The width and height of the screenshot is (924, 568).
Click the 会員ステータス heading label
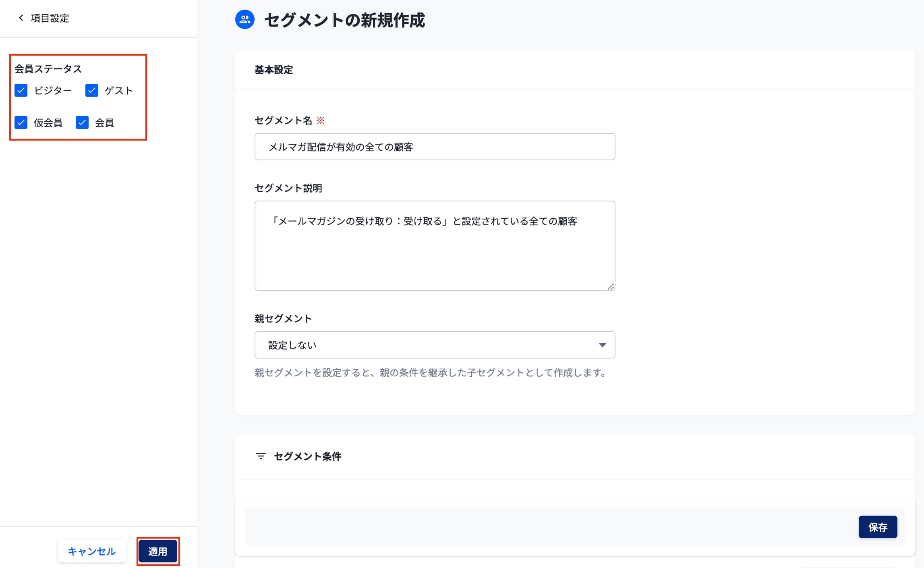pos(48,69)
